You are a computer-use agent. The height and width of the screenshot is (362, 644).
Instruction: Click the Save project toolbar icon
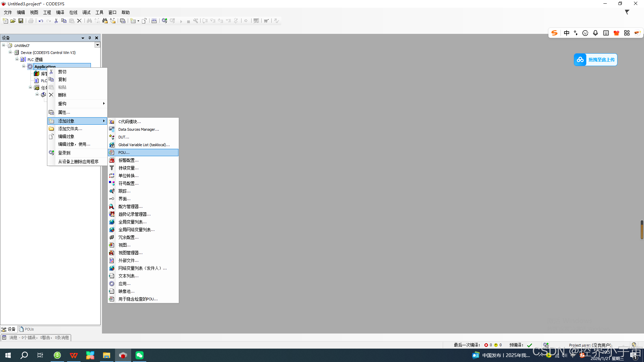(21, 21)
